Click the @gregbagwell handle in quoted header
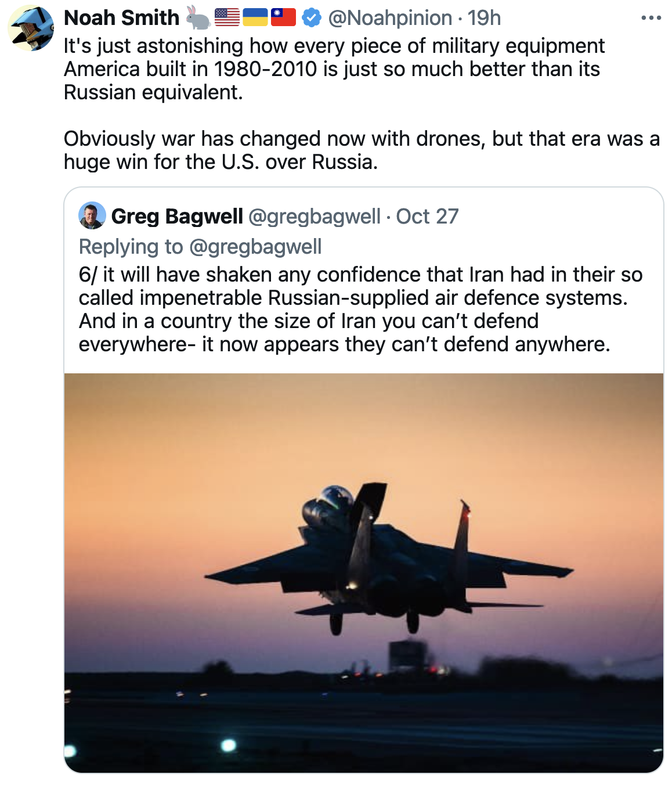Screen dimensions: 672x785 click(x=315, y=217)
